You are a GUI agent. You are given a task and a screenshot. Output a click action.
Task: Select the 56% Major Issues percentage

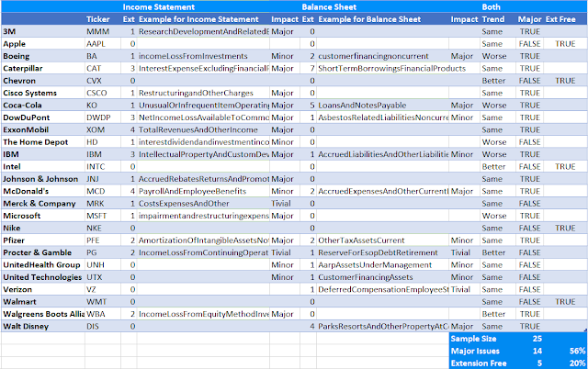pos(577,351)
